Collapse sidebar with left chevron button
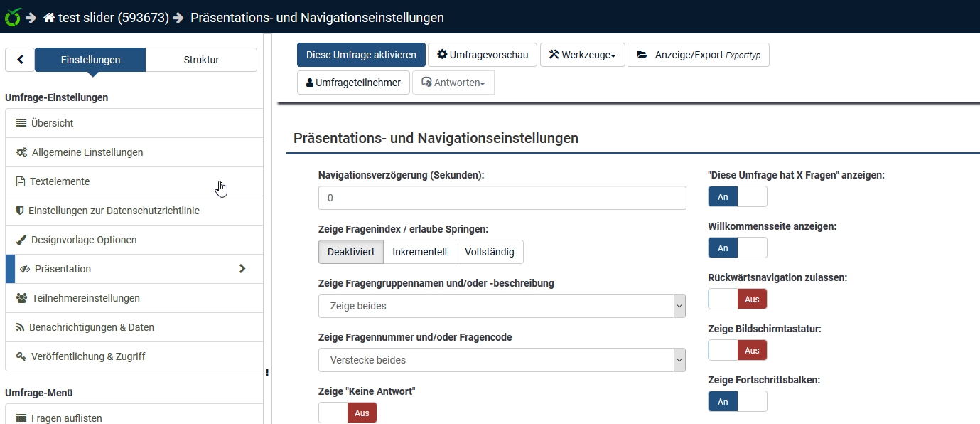980x424 pixels. click(20, 60)
